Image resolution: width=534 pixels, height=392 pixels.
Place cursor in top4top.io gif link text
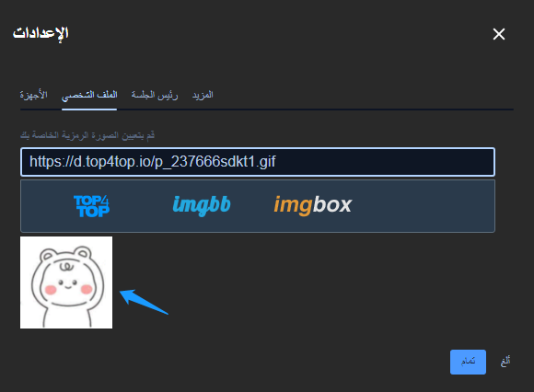tap(152, 162)
